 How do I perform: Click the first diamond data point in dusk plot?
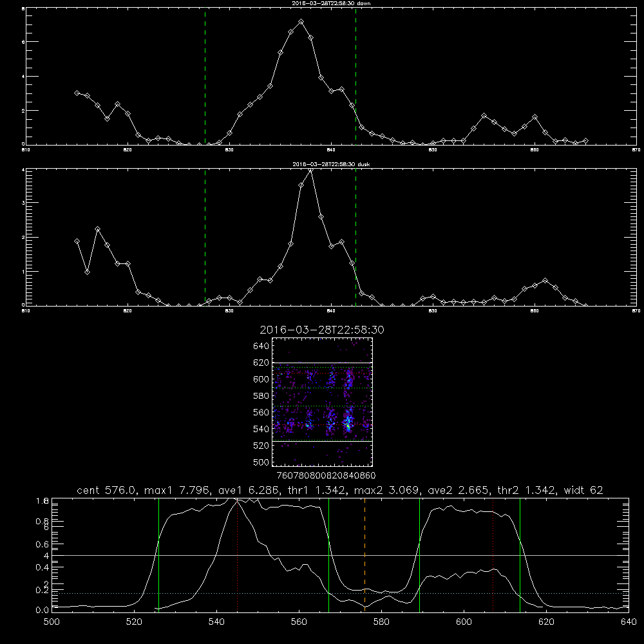[77, 241]
